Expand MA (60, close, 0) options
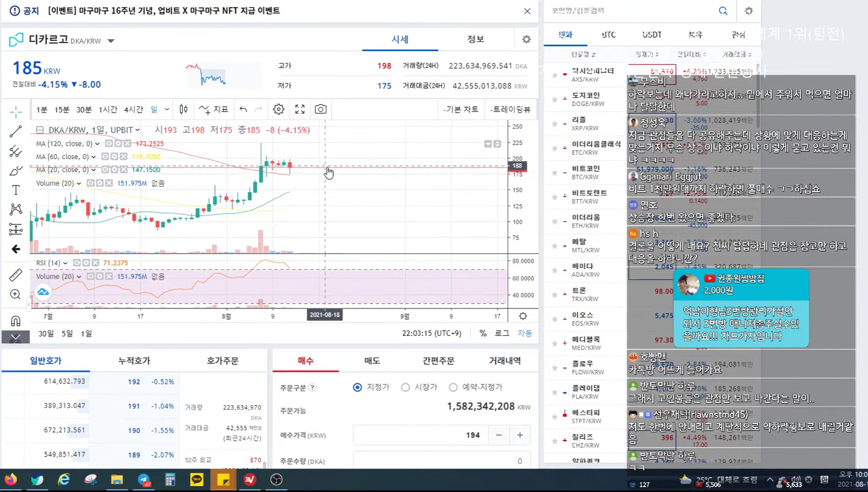 tap(94, 157)
